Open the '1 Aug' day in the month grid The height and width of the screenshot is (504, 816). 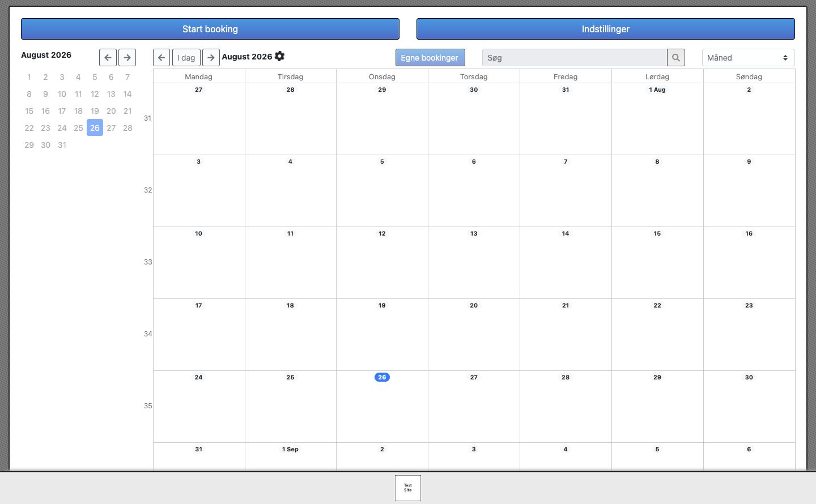(657, 89)
